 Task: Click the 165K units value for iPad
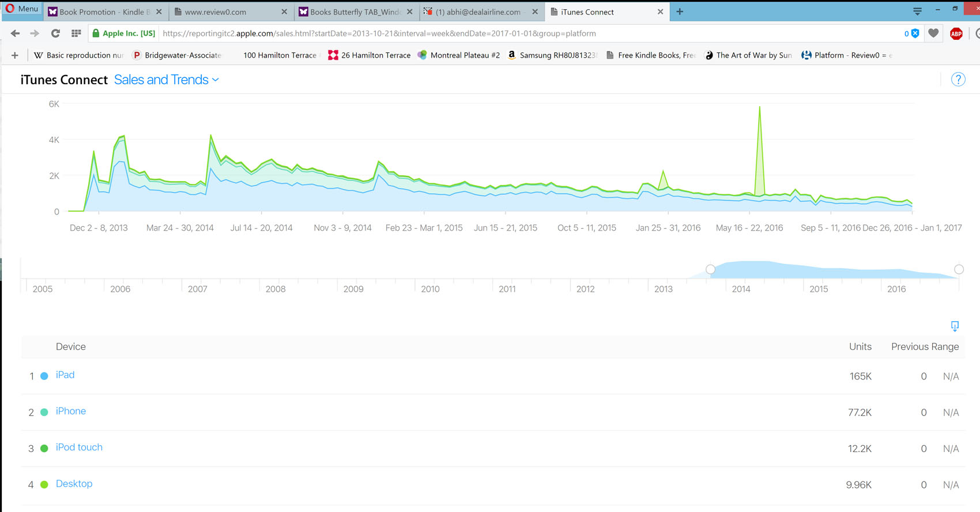860,377
